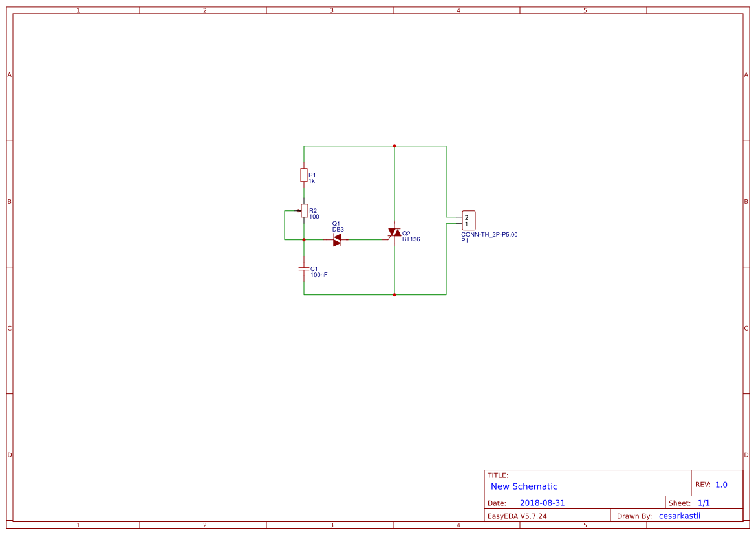Click the cesarkastli author link
Screen dimensions: 756x535
679,516
